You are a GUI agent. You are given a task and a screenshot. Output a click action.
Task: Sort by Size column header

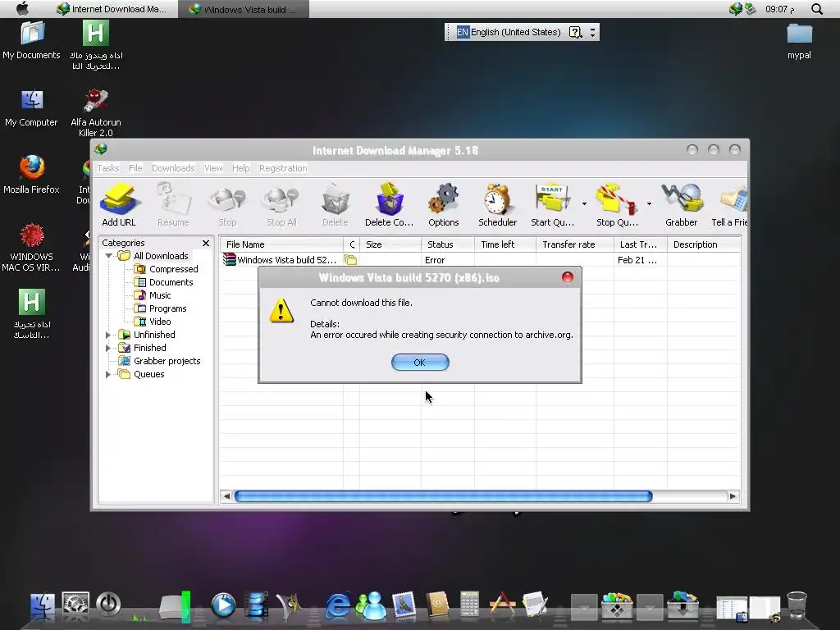390,244
